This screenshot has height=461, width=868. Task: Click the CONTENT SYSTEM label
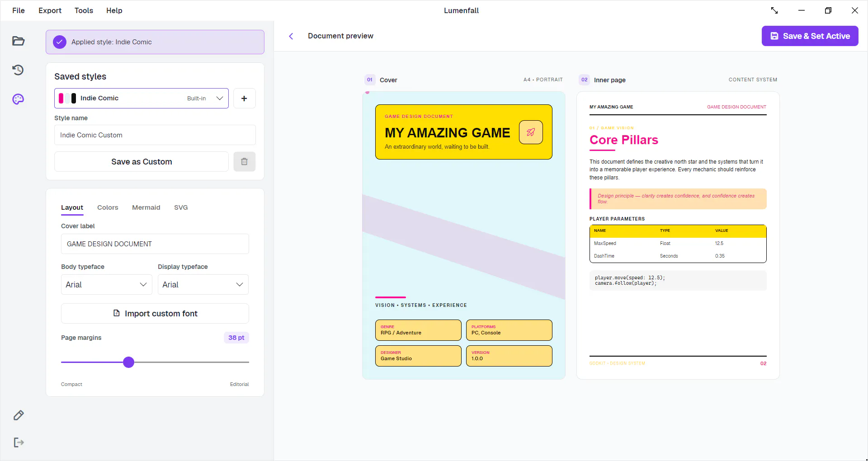tap(753, 80)
